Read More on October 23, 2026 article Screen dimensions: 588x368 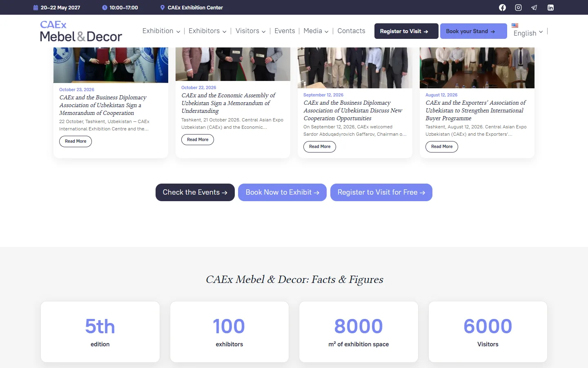tap(76, 141)
